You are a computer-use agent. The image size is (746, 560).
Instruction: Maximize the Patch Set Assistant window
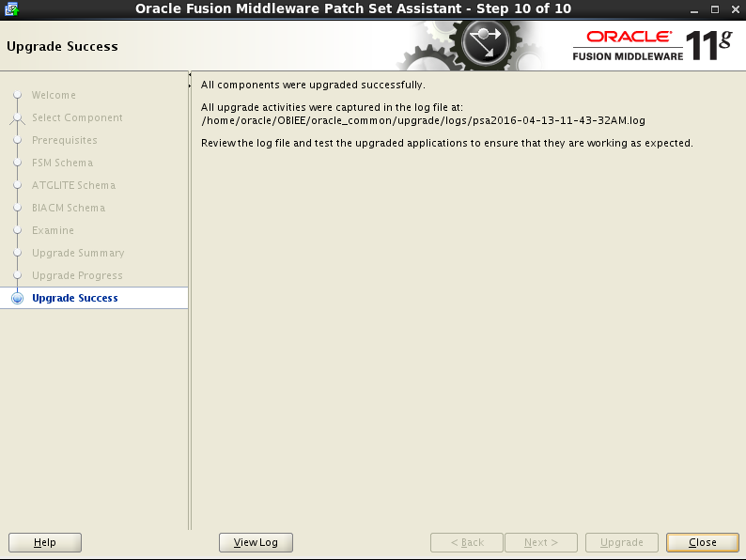click(715, 9)
